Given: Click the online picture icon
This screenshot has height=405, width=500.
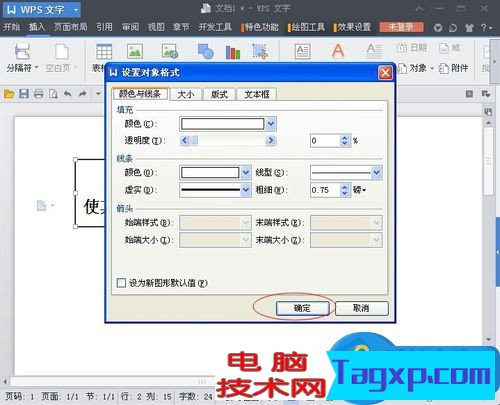Looking at the screenshot, I should click(170, 52).
